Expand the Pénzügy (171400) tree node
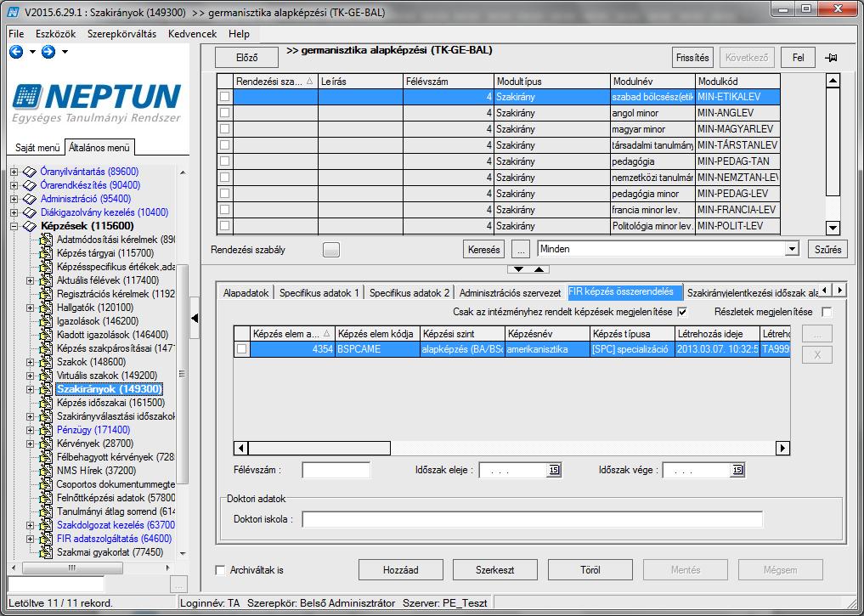Image resolution: width=864 pixels, height=616 pixels. [x=31, y=430]
